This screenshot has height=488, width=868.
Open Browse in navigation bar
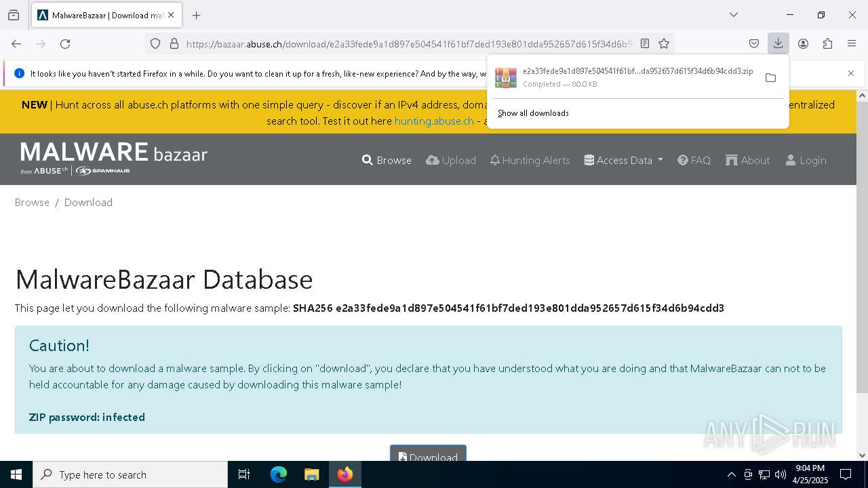[387, 160]
